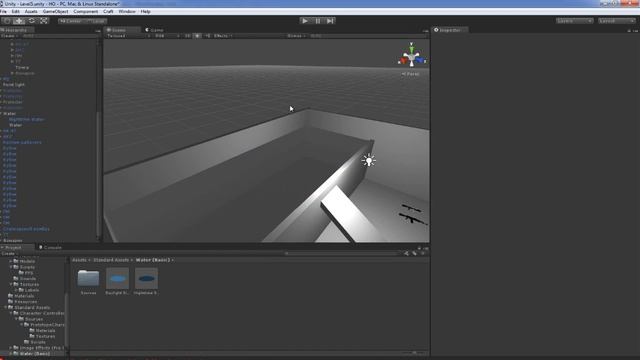Select Materials folder under Assets
This screenshot has width=640, height=360.
24,296
